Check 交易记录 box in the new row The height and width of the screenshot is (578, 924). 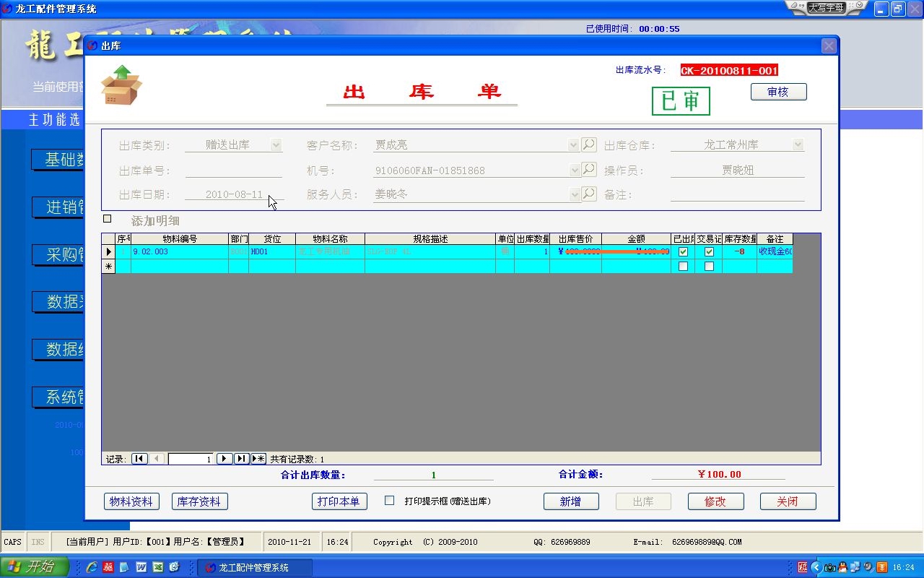tap(709, 267)
